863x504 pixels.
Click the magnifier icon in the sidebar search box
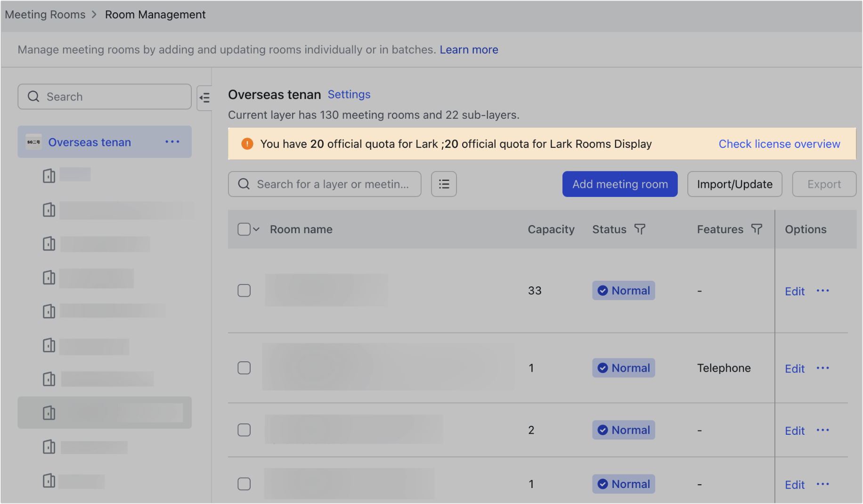pos(33,96)
